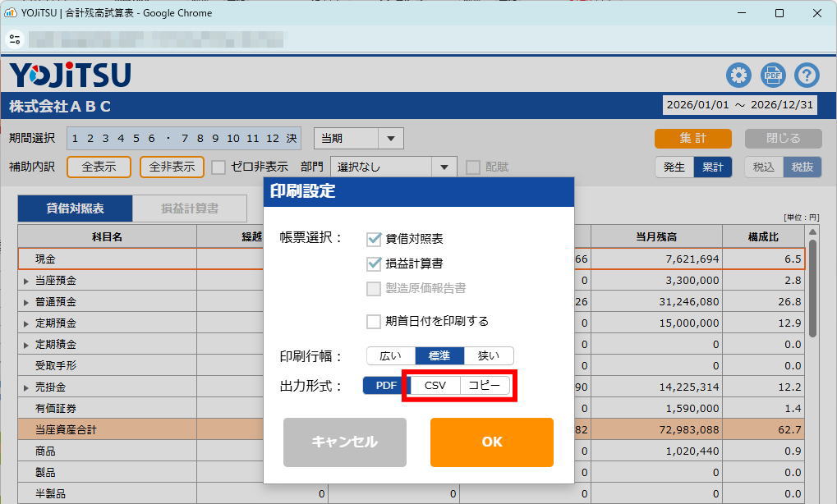
Task: Select the 貸借対照表 tab
Action: click(x=75, y=208)
